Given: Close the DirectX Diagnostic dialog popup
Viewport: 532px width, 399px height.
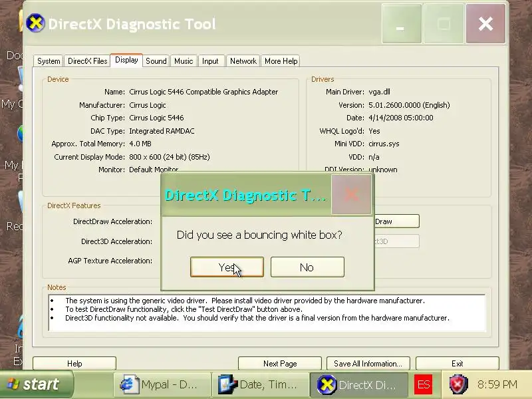Looking at the screenshot, I should click(x=351, y=194).
